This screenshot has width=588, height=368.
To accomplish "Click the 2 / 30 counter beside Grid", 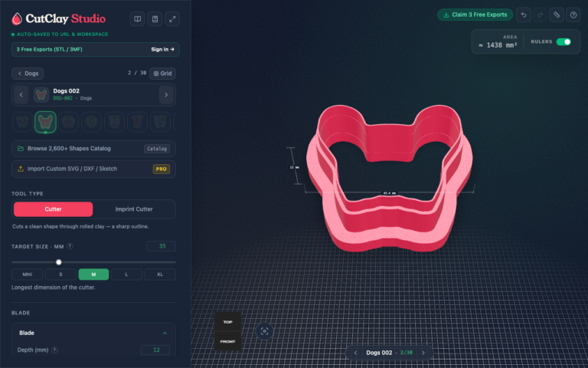I will pos(137,73).
